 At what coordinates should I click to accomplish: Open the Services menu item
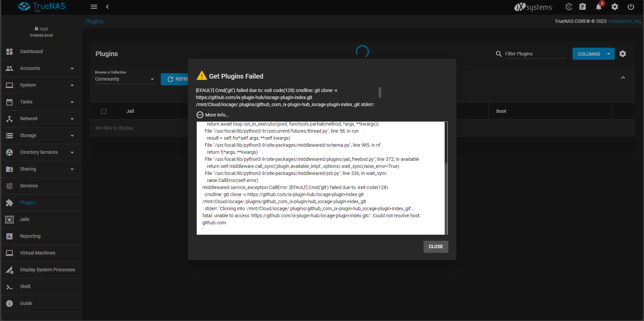coord(42,186)
